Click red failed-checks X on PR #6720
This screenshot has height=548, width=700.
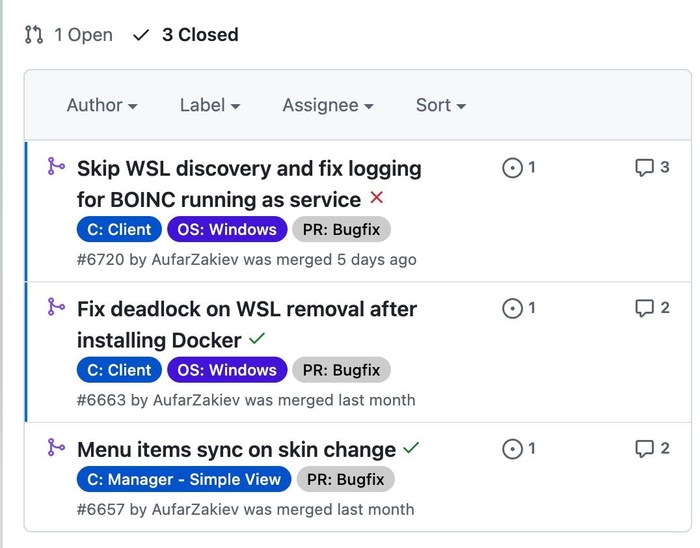(377, 198)
